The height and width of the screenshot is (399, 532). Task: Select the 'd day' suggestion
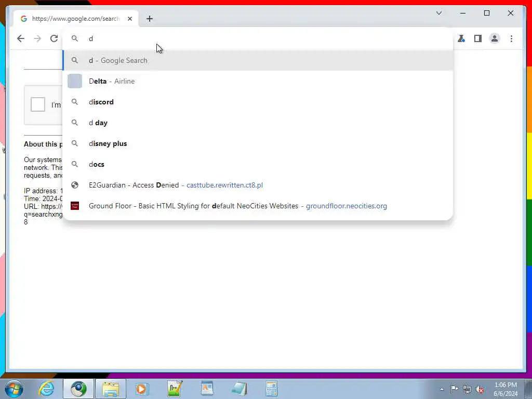(x=258, y=123)
